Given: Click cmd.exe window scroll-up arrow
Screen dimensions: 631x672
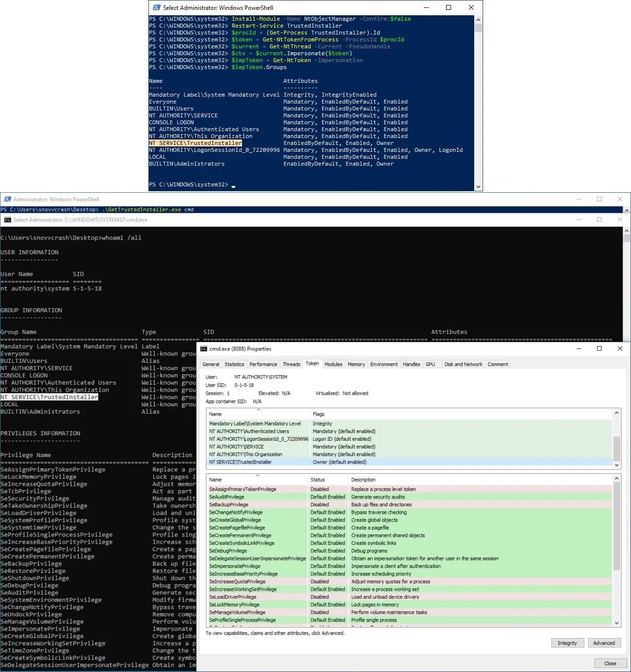Looking at the screenshot, I should point(627,231).
